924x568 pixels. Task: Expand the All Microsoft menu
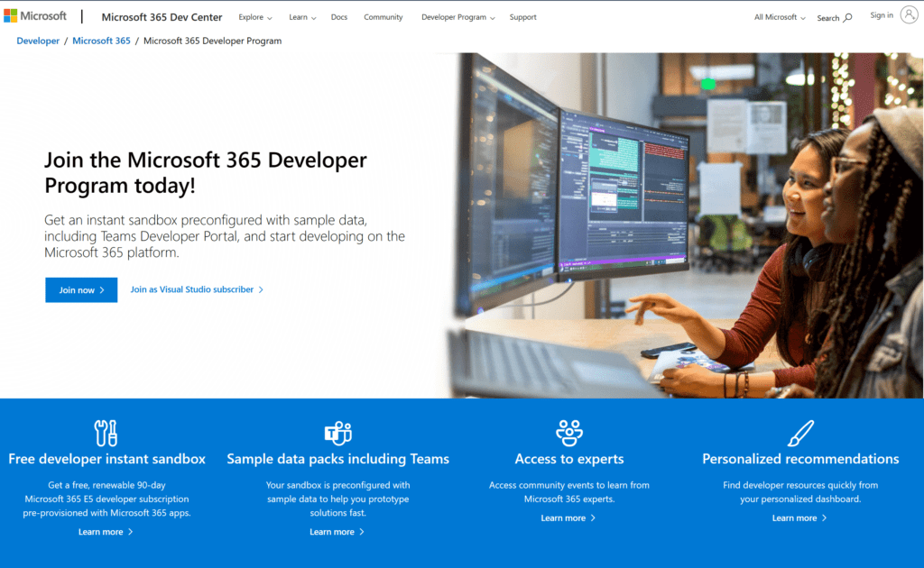point(780,17)
